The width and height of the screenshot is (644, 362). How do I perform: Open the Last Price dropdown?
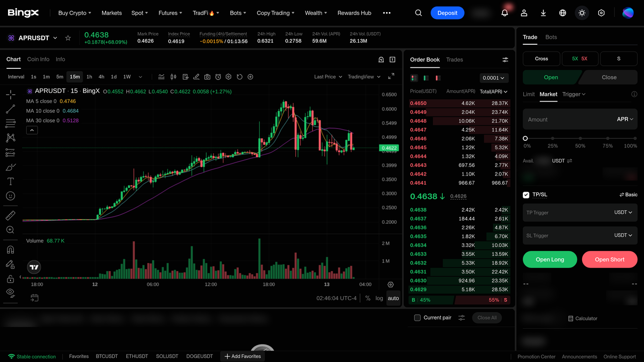(x=328, y=77)
